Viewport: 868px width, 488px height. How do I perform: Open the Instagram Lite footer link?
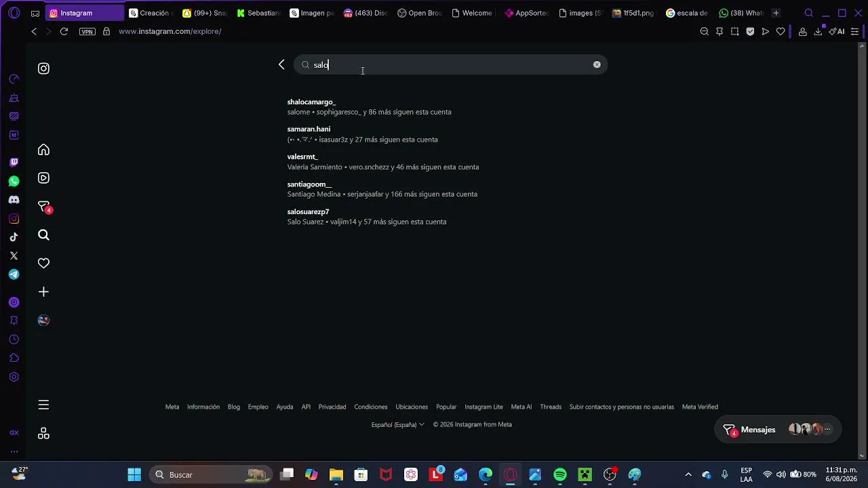coord(484,407)
